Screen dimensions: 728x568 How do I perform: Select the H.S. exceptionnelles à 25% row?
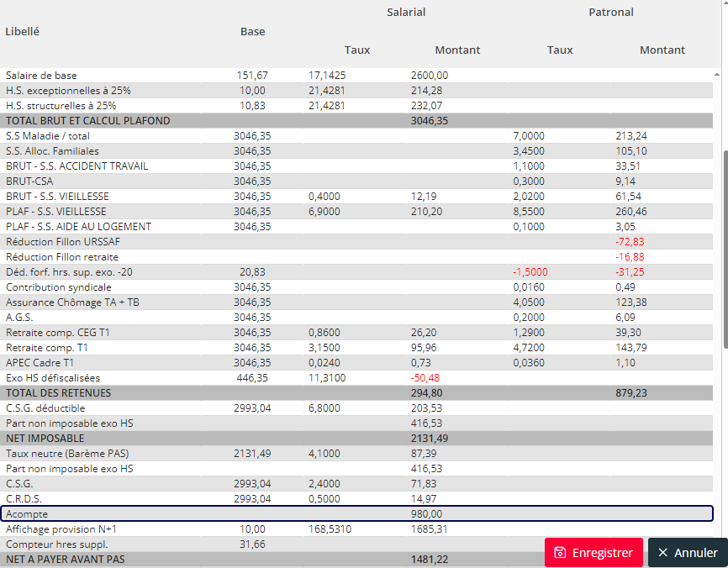pos(357,91)
